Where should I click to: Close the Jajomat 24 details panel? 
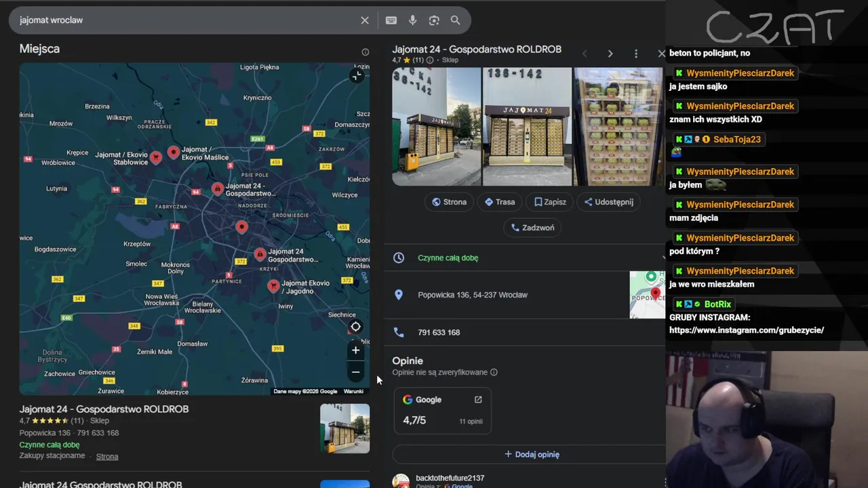click(661, 54)
